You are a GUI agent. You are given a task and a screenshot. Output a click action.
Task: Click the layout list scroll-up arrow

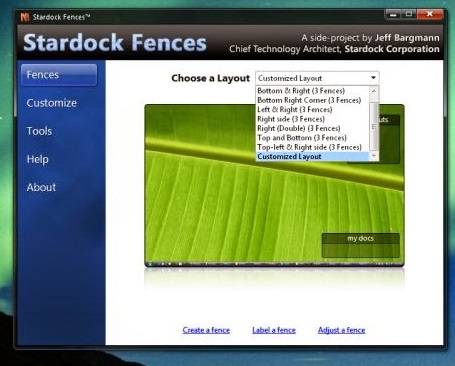tap(374, 91)
